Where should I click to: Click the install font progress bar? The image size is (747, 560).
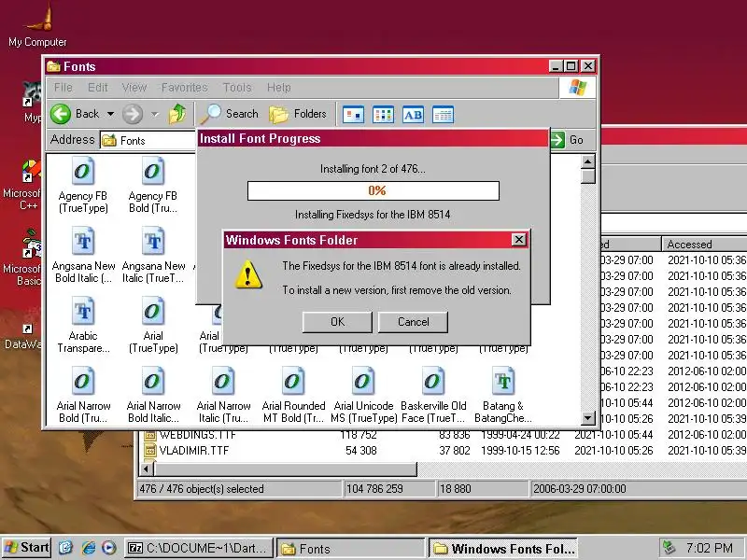click(x=373, y=191)
